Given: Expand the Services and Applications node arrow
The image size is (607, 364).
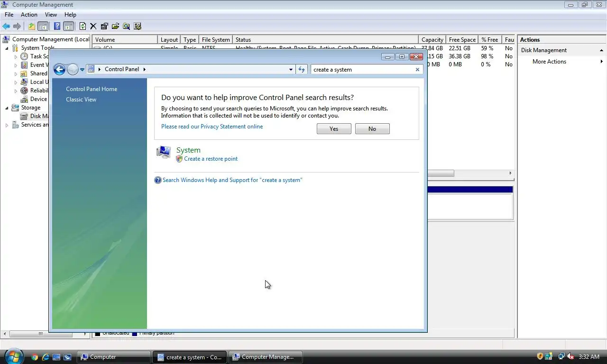Looking at the screenshot, I should point(7,125).
